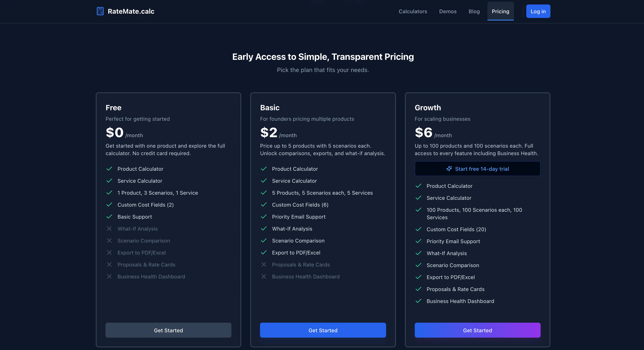Click the RateMate.calc brand name

[131, 11]
